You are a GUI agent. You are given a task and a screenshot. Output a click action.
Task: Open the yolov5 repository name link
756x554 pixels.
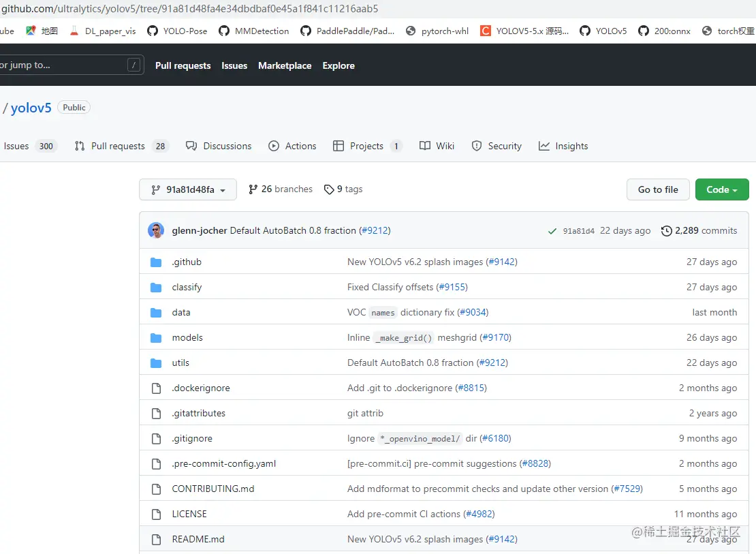31,108
